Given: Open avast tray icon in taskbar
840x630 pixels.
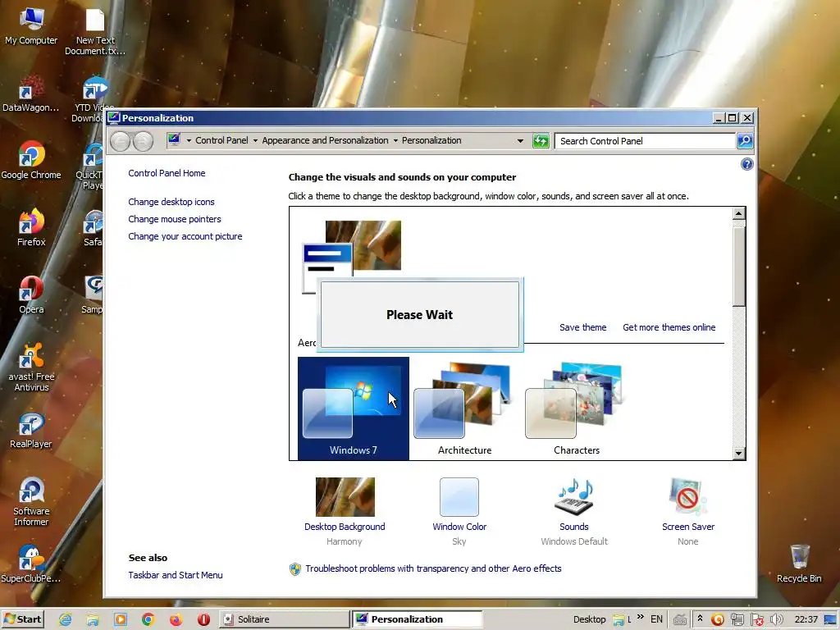Looking at the screenshot, I should coord(717,620).
